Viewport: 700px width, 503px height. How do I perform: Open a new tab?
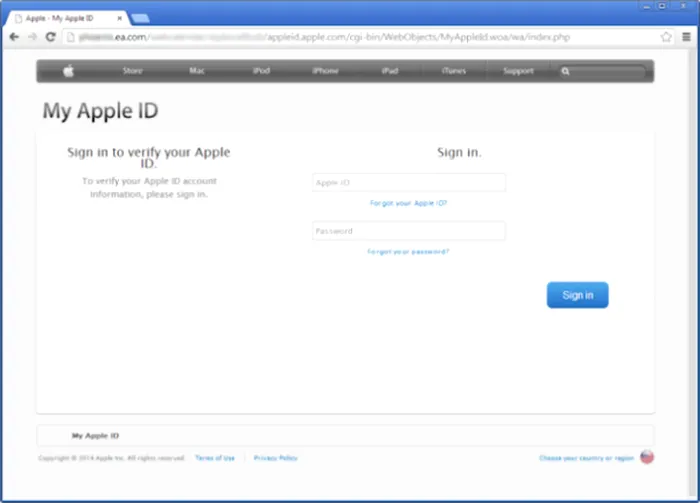coord(141,18)
